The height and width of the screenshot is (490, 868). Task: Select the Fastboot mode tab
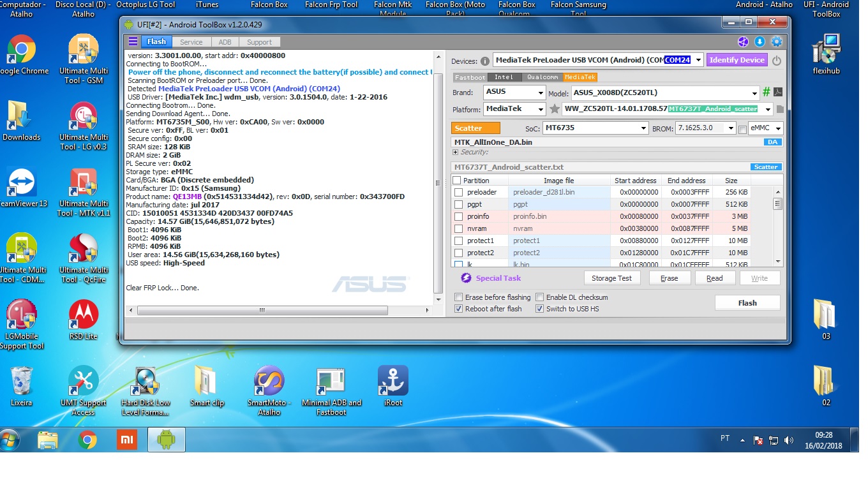(x=470, y=77)
